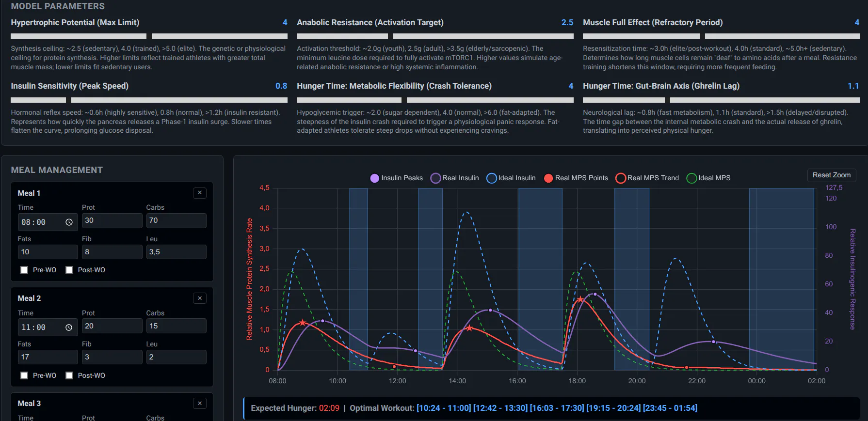Screen dimensions: 868x421
Task: Focus the Meal 1 time field showing 08:00
Action: coord(48,222)
